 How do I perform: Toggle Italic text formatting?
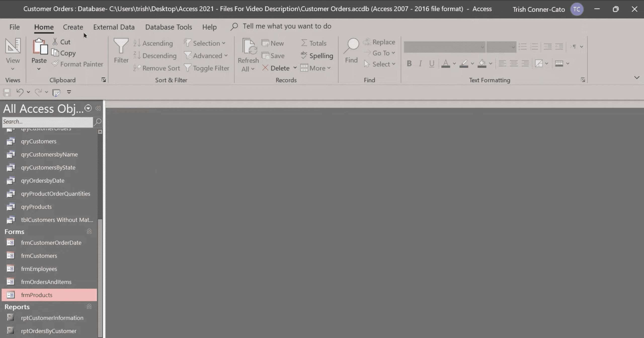(420, 63)
